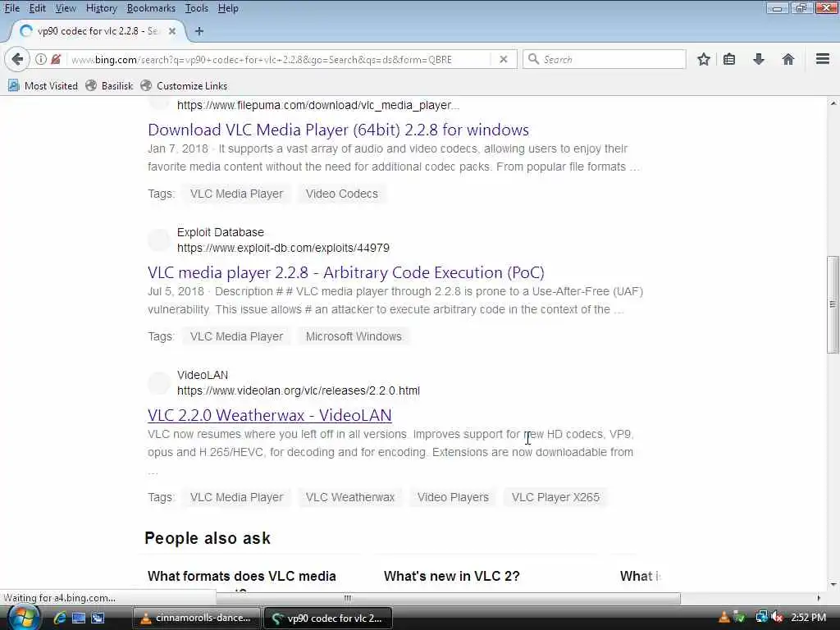Click the VLC Player X265 tag
Screen dimensions: 840x630
tap(555, 497)
